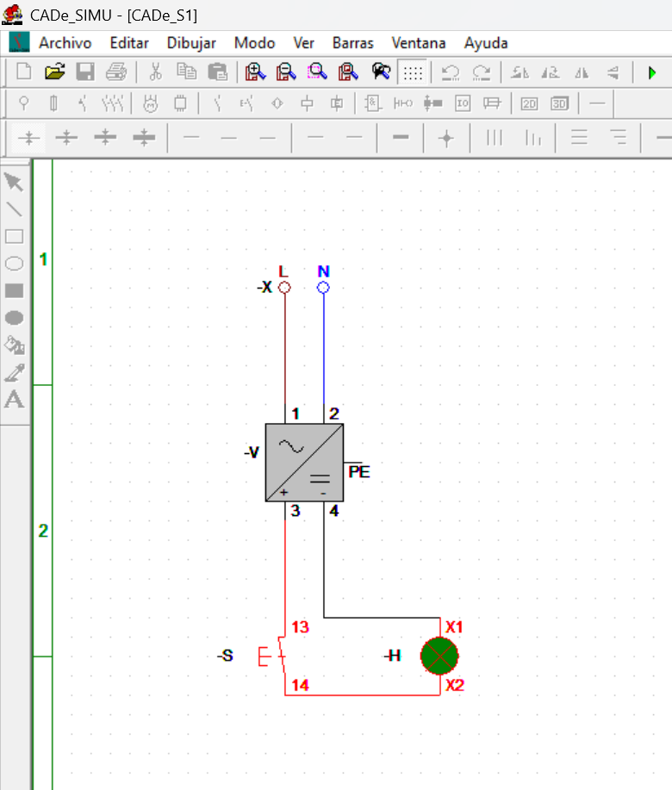Screen dimensions: 672x790
Task: Choose the outline rectangle tool
Action: [14, 236]
